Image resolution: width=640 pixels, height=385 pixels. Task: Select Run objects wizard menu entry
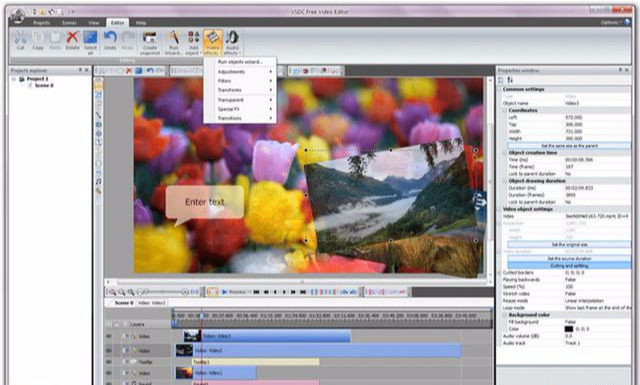click(x=240, y=62)
